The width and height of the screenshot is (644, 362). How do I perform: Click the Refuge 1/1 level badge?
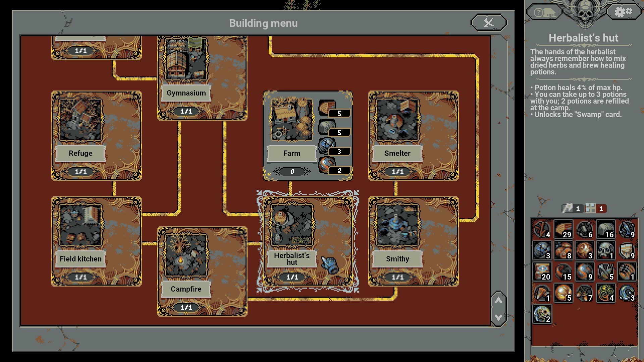(81, 172)
